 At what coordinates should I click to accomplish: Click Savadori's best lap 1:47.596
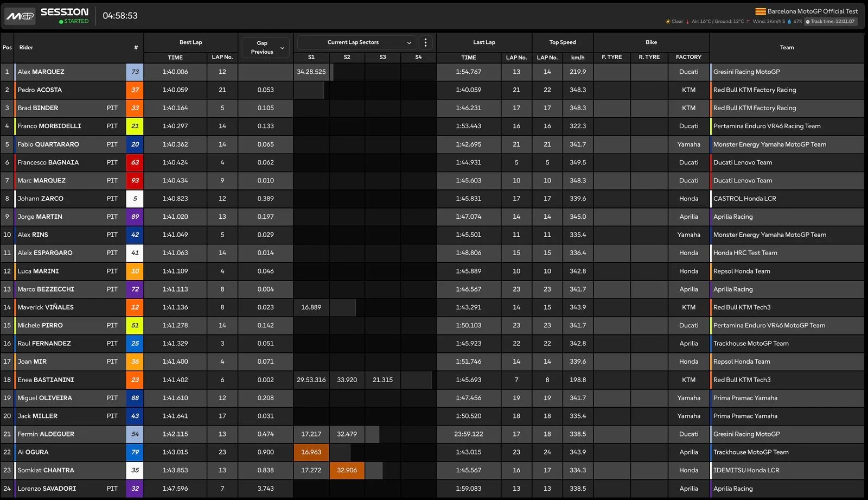click(175, 489)
